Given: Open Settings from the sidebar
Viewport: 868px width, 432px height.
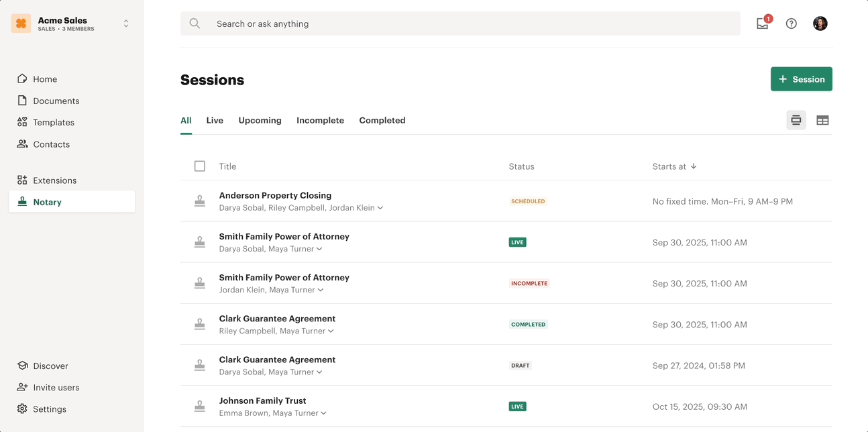Looking at the screenshot, I should (49, 409).
